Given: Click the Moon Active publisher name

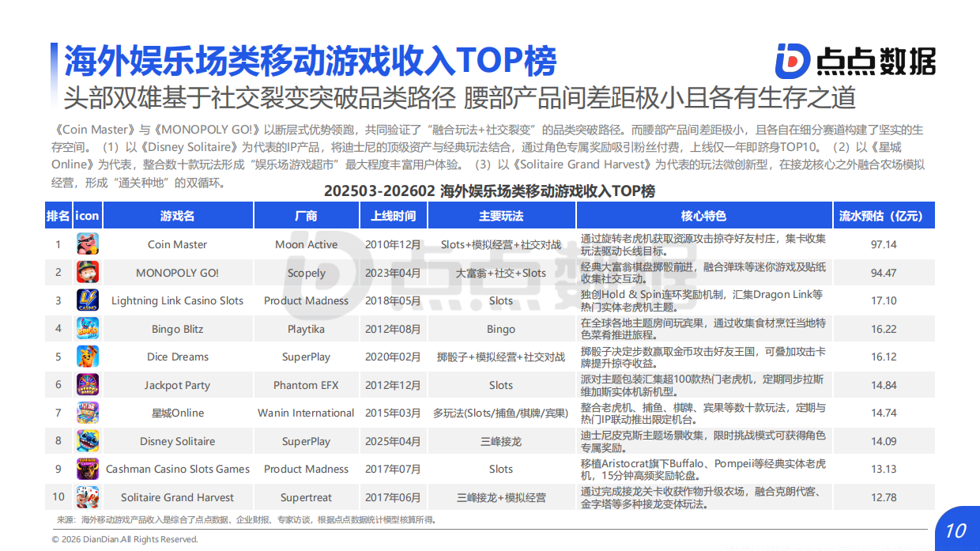Looking at the screenshot, I should pos(306,243).
